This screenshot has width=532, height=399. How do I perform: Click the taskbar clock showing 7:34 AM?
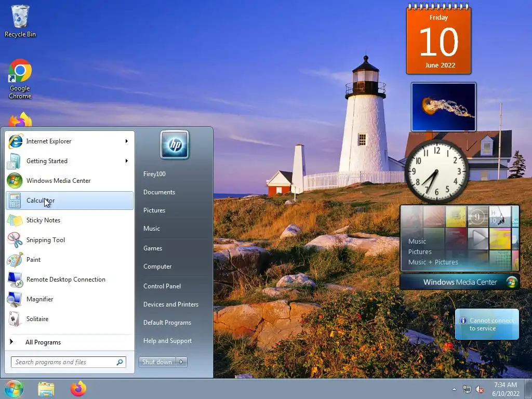[506, 389]
